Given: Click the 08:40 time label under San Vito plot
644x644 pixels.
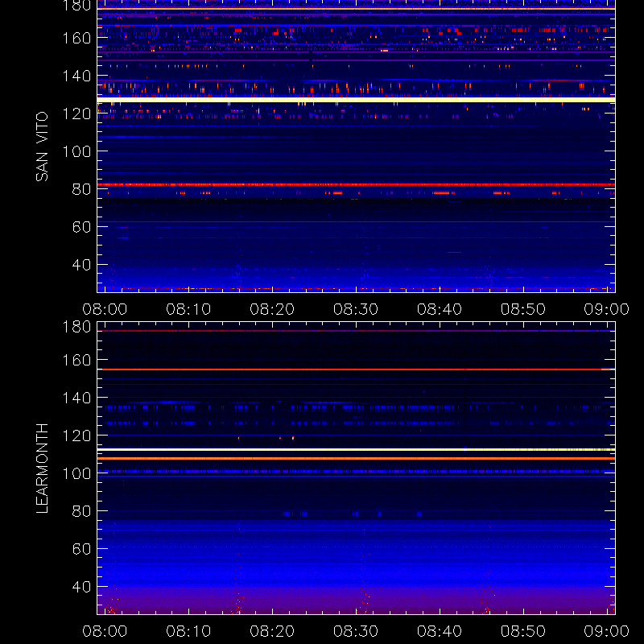Looking at the screenshot, I should (440, 309).
